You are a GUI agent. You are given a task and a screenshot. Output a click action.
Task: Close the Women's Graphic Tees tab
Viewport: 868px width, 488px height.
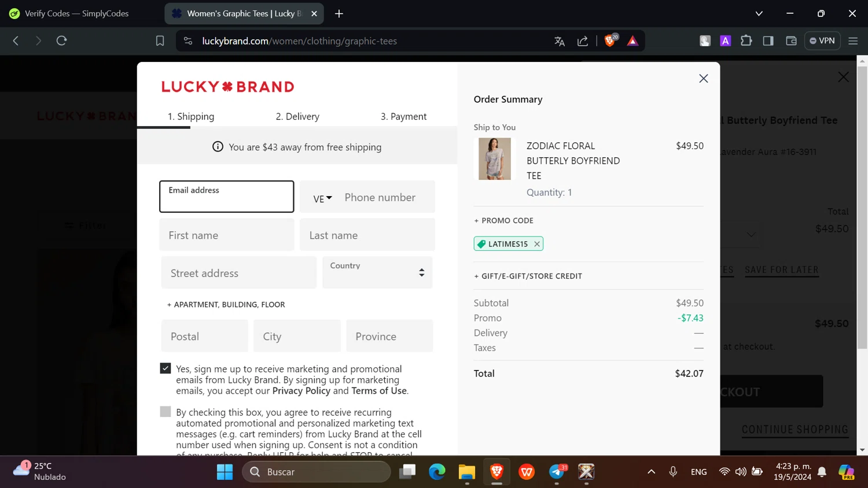[x=314, y=13]
